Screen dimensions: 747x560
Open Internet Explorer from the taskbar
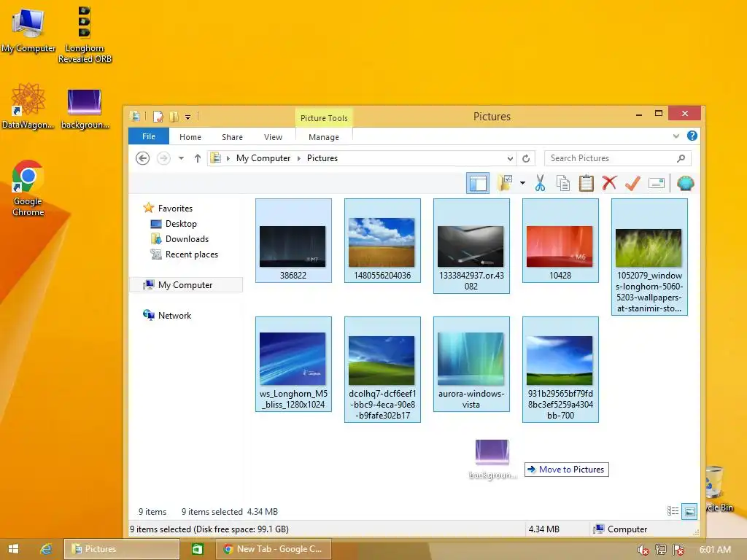pos(46,549)
